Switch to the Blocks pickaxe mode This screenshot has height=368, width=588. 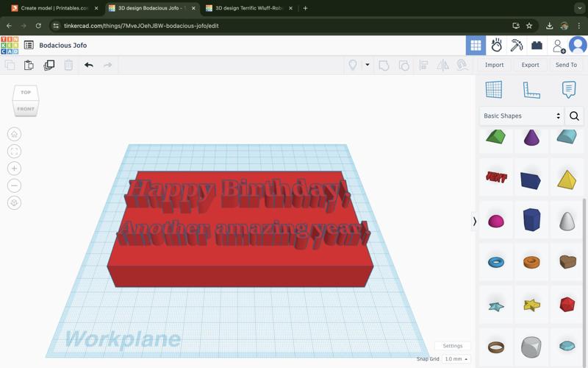click(x=517, y=46)
